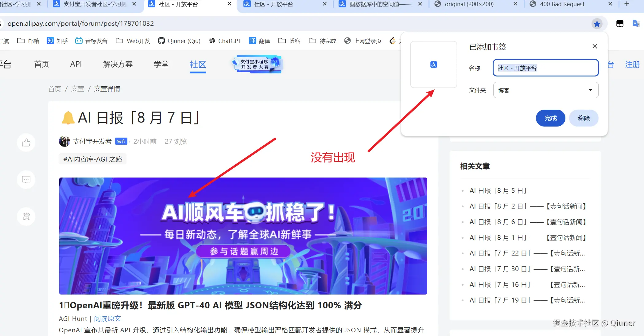Viewport: 644px width, 336px height.
Task: Open Qiuner GitHub bookmark
Action: pos(179,41)
